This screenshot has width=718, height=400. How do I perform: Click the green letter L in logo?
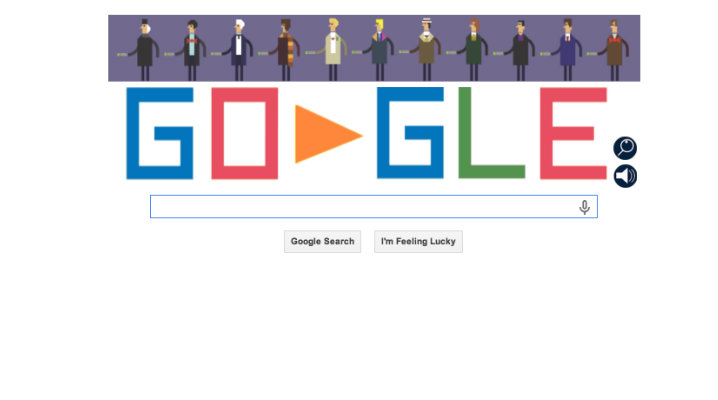tap(491, 133)
